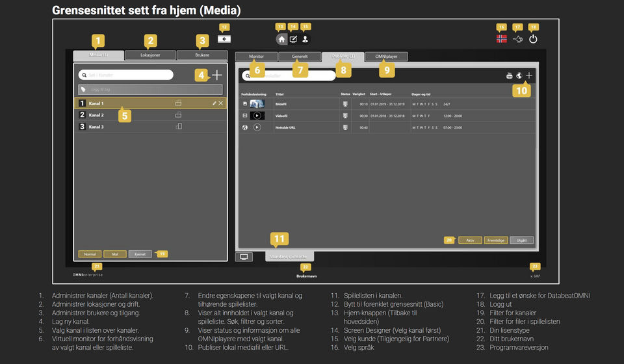Switch to the OMNIplayer tab

coord(386,57)
